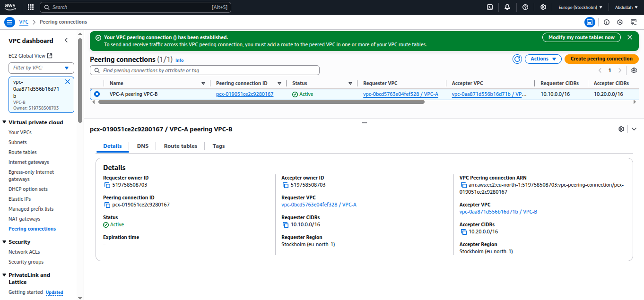Click the monitor icon right of breadcrumbs

point(634,22)
